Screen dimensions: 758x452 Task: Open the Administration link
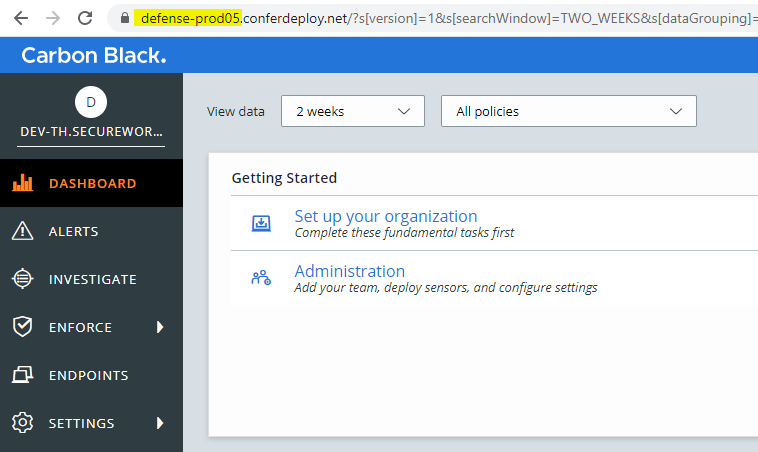(x=350, y=271)
